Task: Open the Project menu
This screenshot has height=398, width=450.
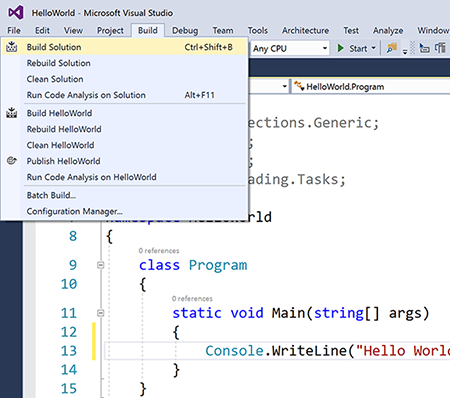Action: point(110,30)
